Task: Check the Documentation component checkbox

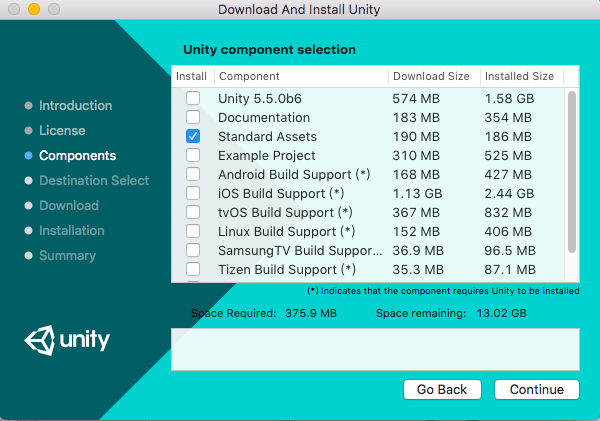Action: [193, 117]
